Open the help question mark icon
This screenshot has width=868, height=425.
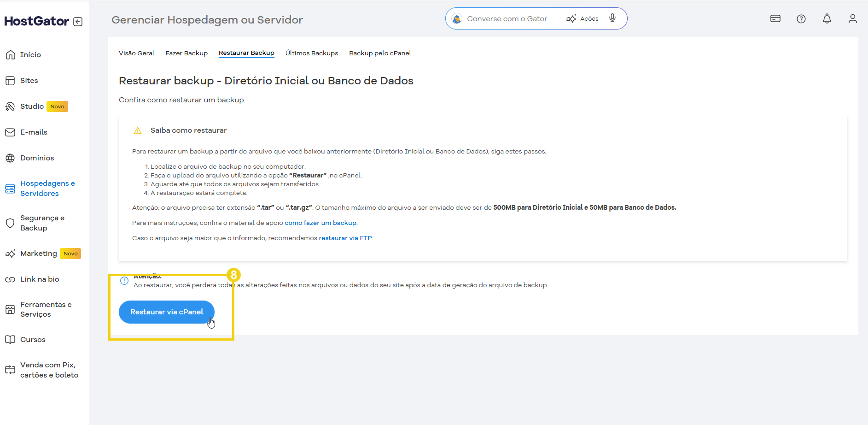point(801,19)
